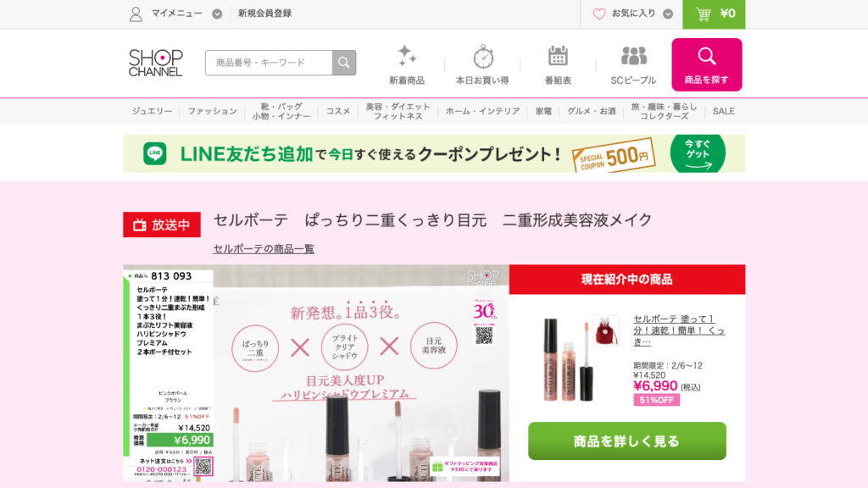Select the ジュエリー category menu

[152, 111]
